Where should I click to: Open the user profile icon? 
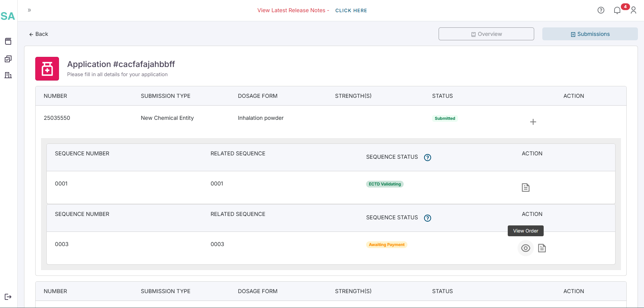[x=633, y=10]
